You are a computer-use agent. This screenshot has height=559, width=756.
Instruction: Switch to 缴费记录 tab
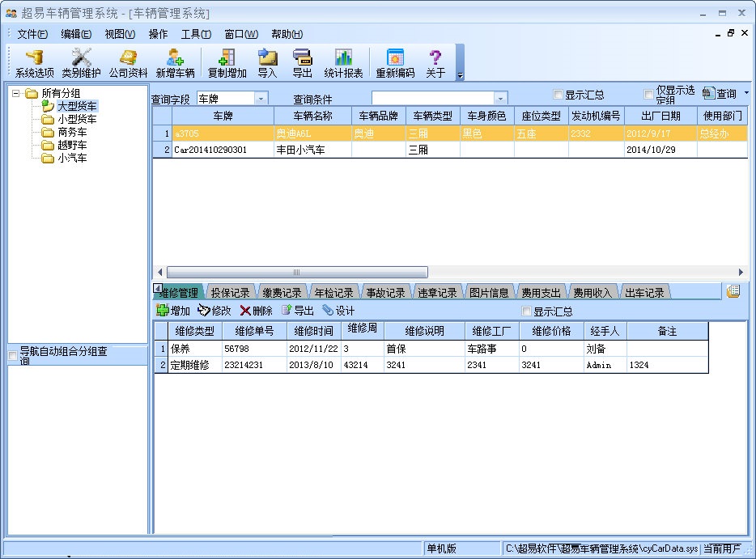(x=282, y=293)
